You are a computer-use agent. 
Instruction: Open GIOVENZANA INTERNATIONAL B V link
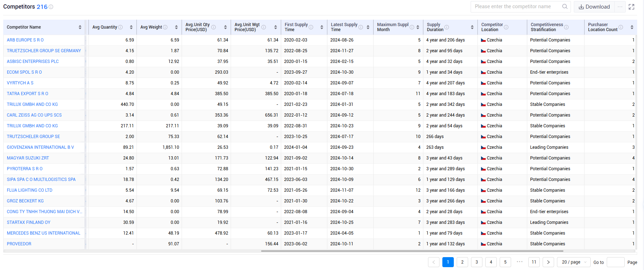(40, 147)
